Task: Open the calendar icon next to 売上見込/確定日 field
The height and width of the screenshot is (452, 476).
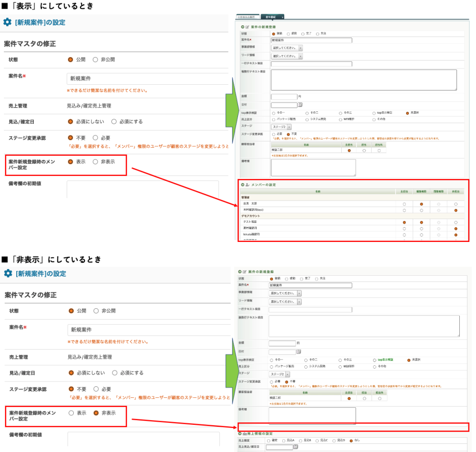Action: (x=296, y=447)
